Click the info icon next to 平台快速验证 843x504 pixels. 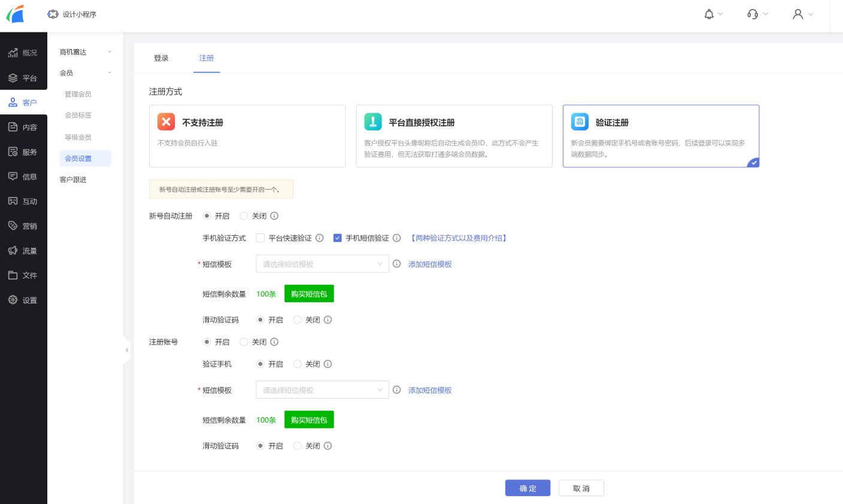pyautogui.click(x=320, y=238)
